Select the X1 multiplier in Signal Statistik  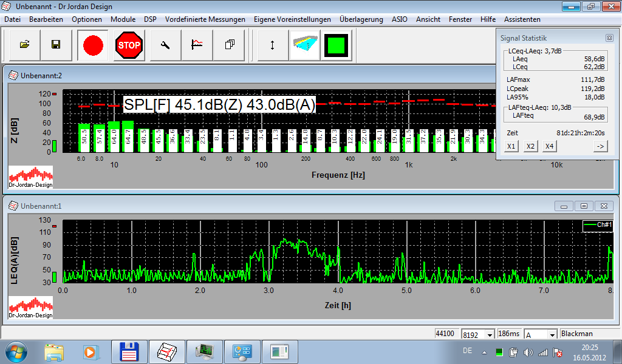pos(511,146)
